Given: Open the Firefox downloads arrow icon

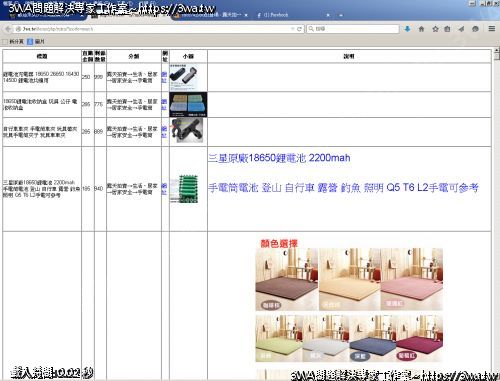Looking at the screenshot, I should pos(407,29).
